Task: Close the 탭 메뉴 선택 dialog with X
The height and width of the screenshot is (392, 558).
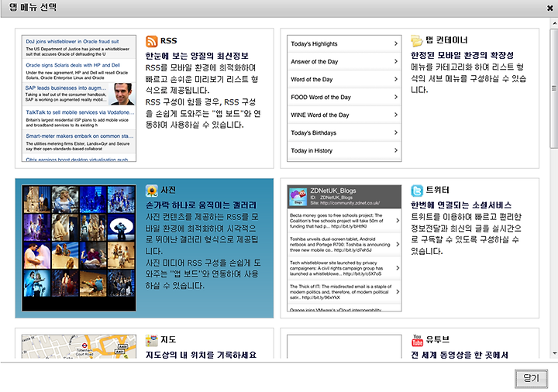Action: point(550,8)
